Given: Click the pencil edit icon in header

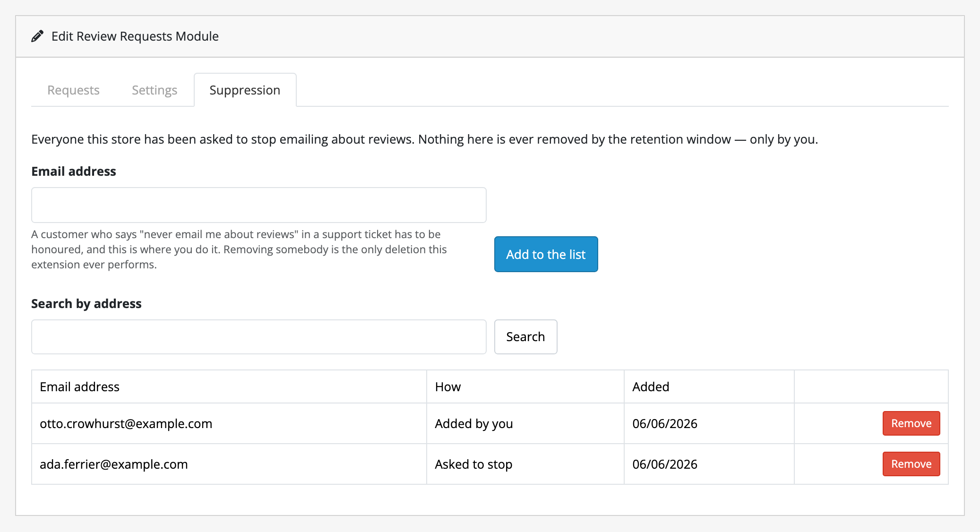Looking at the screenshot, I should [x=37, y=36].
